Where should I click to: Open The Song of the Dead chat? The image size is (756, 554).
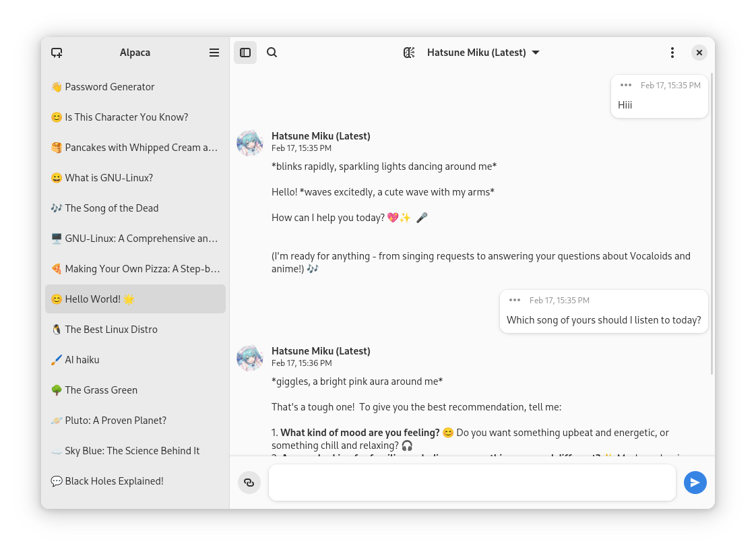coord(135,208)
